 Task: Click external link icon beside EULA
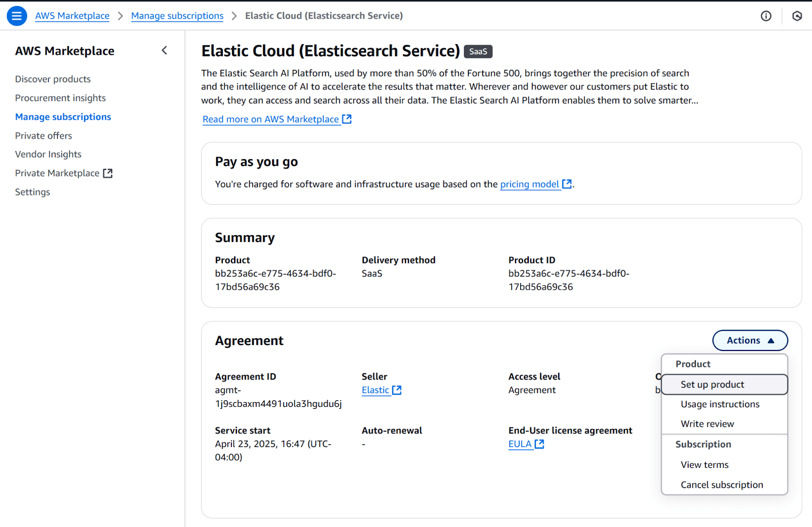(539, 444)
